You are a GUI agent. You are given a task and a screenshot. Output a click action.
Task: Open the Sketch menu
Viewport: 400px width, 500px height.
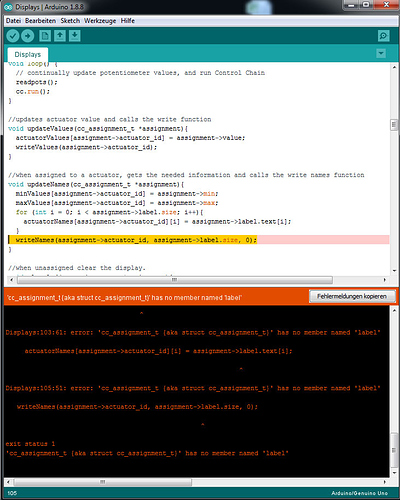coord(70,21)
